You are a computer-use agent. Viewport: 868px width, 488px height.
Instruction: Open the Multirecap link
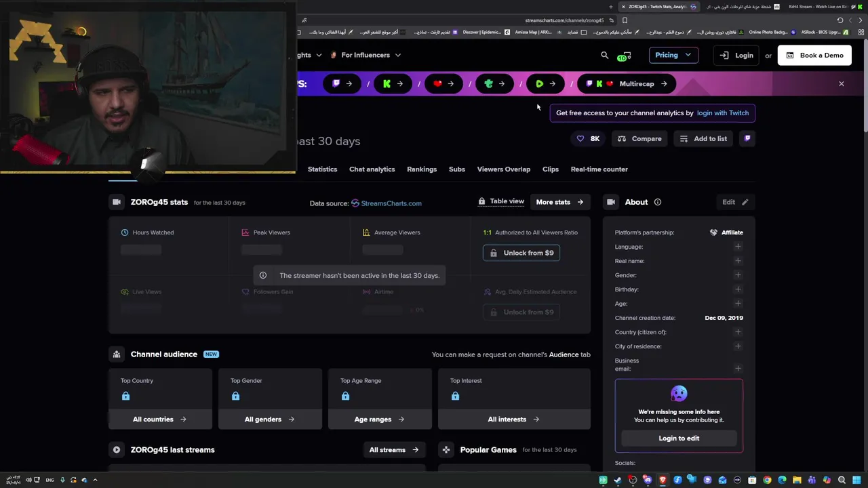pos(627,83)
